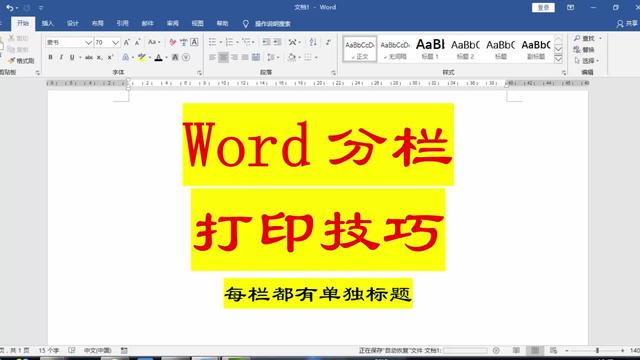This screenshot has width=640, height=360.
Task: Open the Mailings (邮件) tab
Action: point(147,24)
